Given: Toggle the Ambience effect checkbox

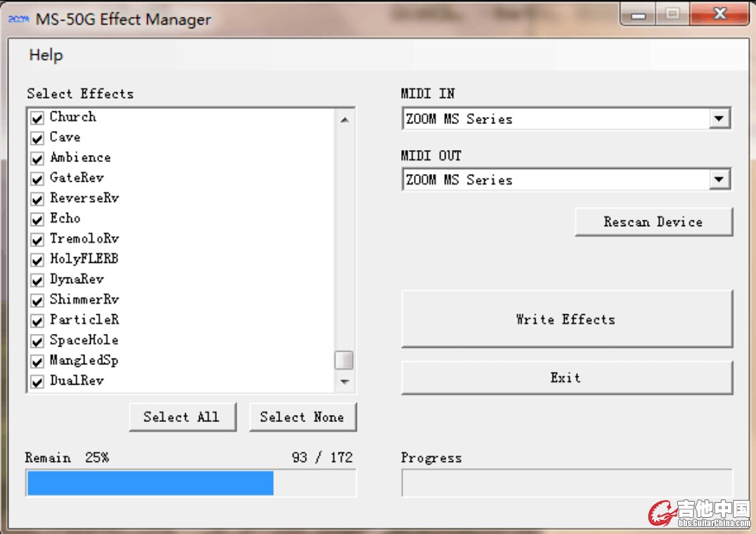Looking at the screenshot, I should [x=37, y=159].
